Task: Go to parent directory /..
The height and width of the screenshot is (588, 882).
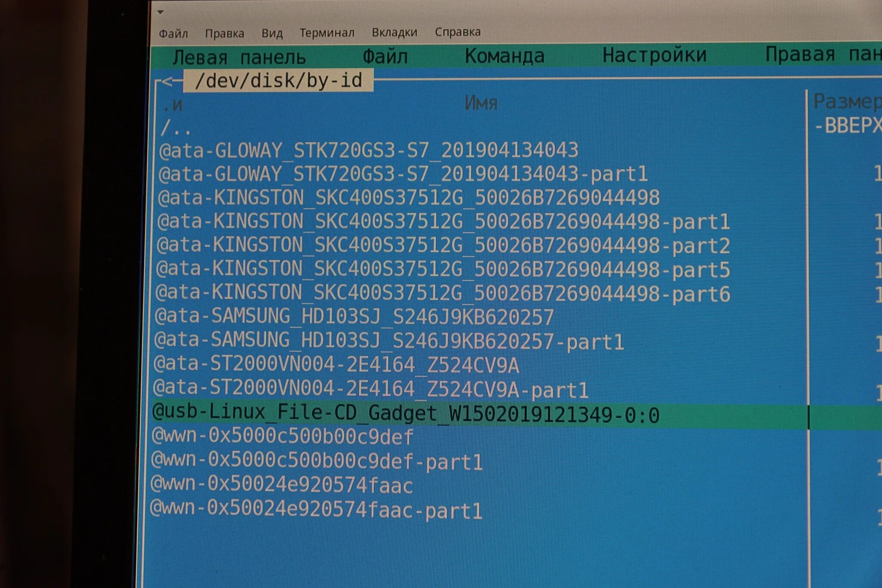Action: [175, 128]
